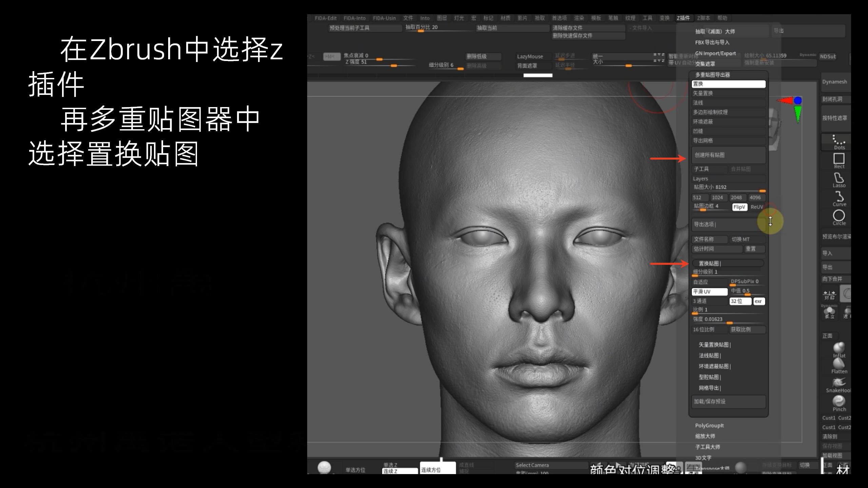Click the 清除缓存文件 button
Viewport: 868px width, 488px height.
[588, 28]
